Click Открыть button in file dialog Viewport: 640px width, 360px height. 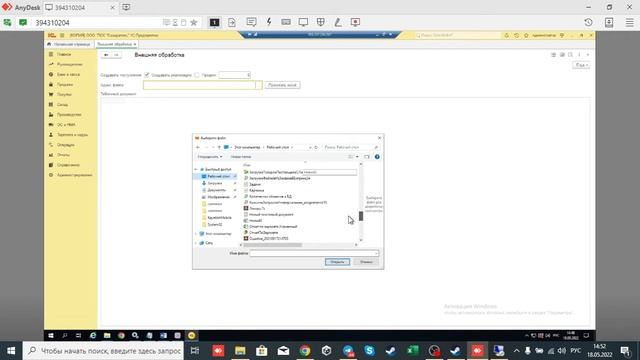point(337,262)
